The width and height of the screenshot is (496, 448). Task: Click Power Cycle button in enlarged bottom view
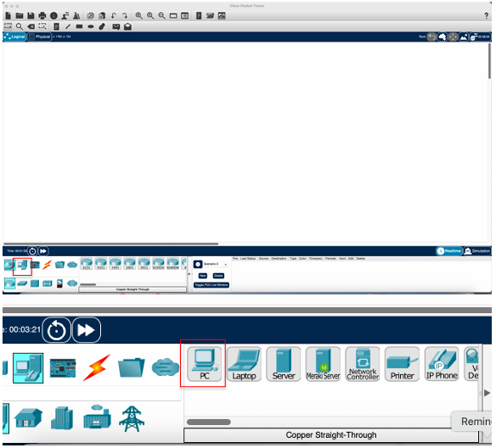[x=56, y=330]
